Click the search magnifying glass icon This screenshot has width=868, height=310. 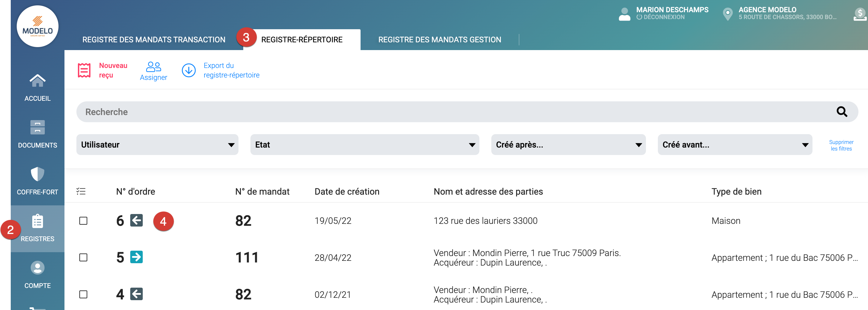tap(841, 112)
